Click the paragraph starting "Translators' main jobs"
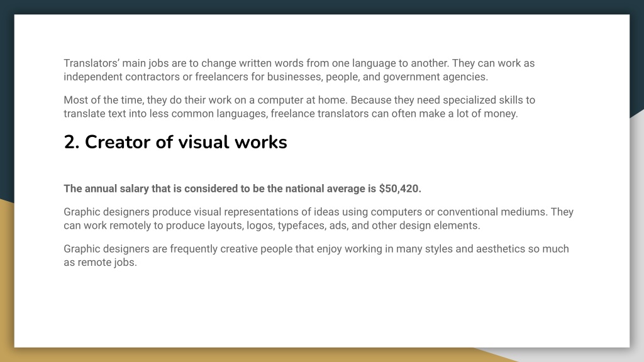Screen dimensions: 644x362 pos(299,70)
